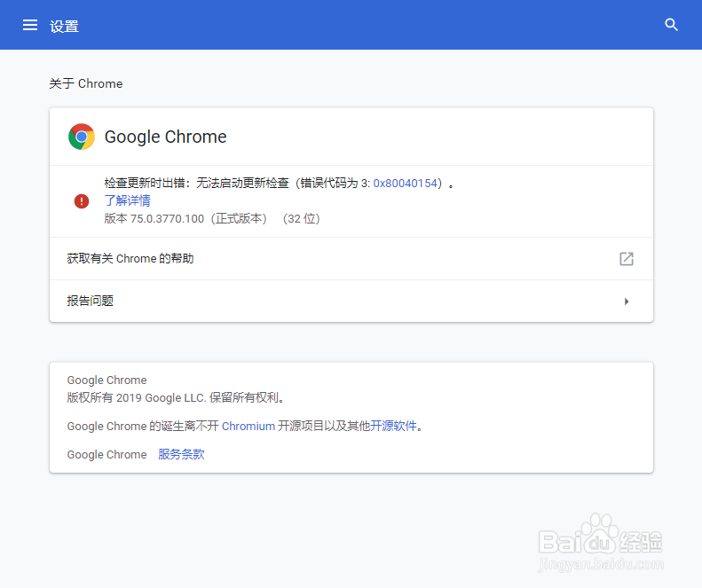Click the 检查更新时出错 error message
The image size is (702, 588).
coord(279,183)
